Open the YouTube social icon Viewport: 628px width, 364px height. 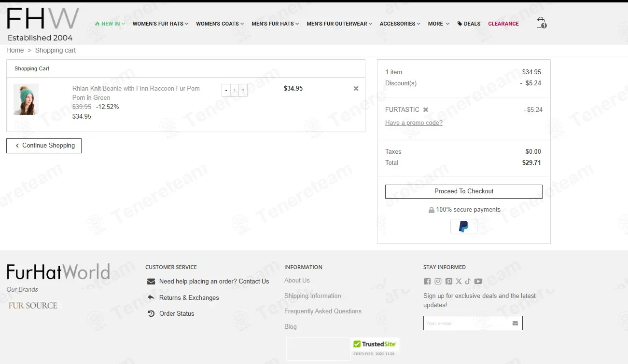point(478,281)
